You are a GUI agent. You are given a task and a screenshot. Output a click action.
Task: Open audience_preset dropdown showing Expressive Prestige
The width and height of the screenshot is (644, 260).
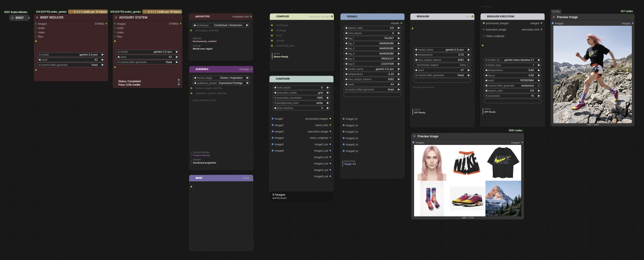coord(221,83)
